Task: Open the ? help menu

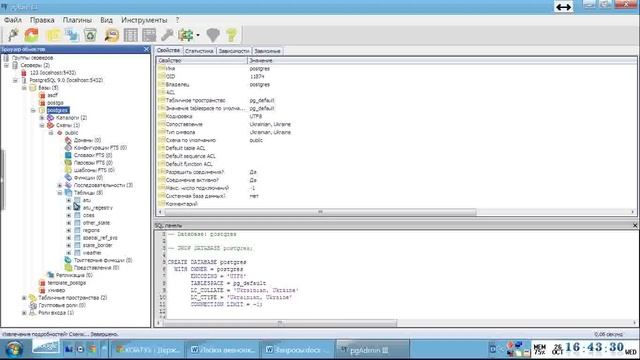Action: (x=177, y=20)
